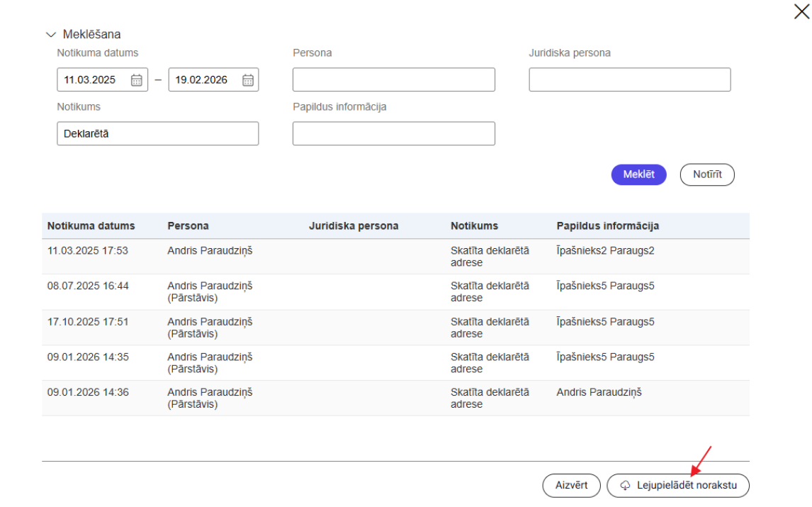Download transcript via Lejupielādēt norakstu
812x507 pixels.
tap(677, 486)
